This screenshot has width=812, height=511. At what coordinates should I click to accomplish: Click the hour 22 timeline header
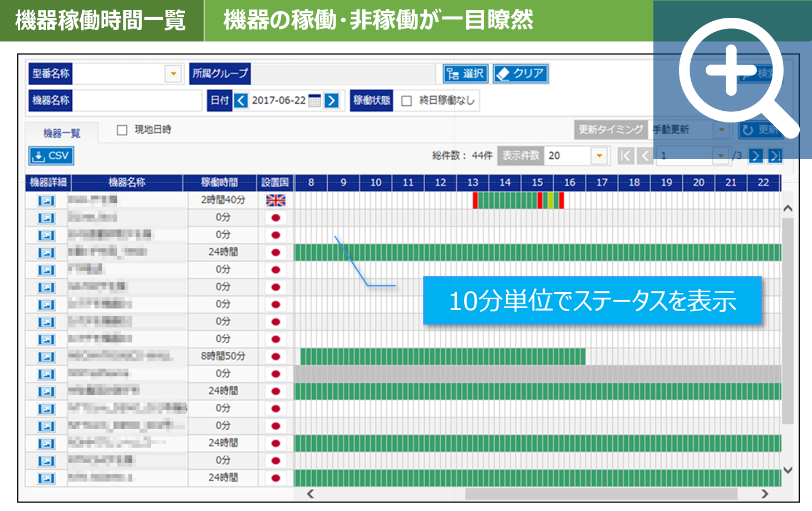(764, 183)
